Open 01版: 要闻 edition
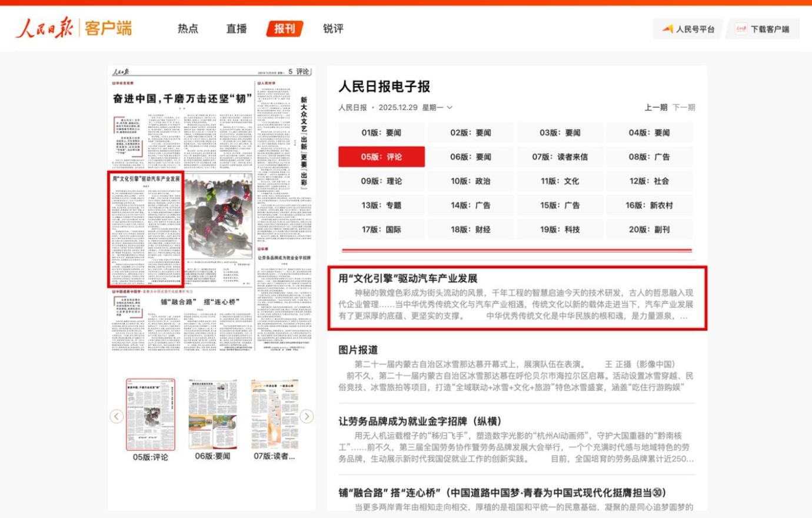The height and width of the screenshot is (518, 812). tap(381, 132)
